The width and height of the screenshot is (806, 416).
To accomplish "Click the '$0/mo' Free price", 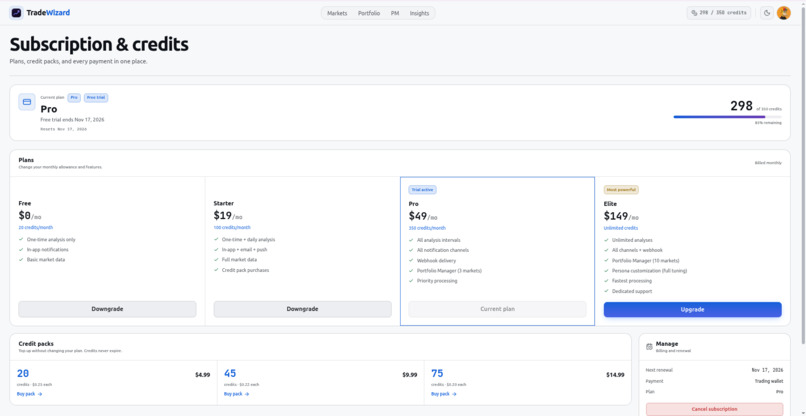I will coord(29,216).
